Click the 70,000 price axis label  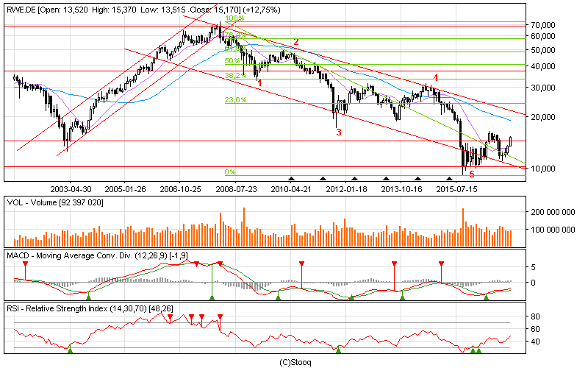click(x=543, y=25)
